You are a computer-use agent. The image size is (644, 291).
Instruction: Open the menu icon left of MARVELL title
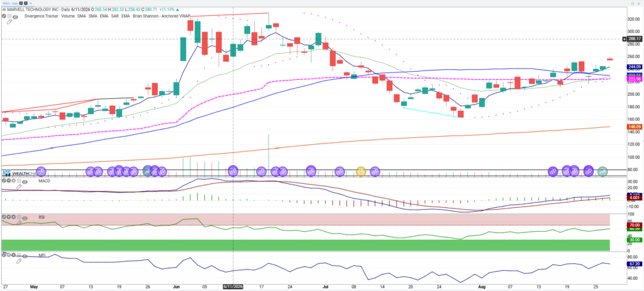(4, 9)
